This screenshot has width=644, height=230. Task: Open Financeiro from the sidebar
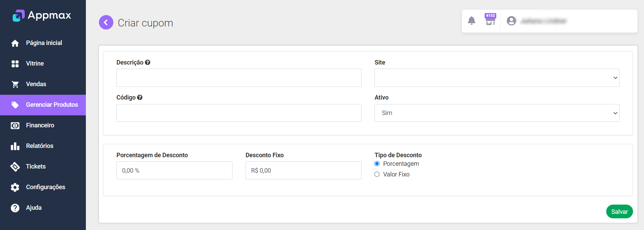point(40,125)
